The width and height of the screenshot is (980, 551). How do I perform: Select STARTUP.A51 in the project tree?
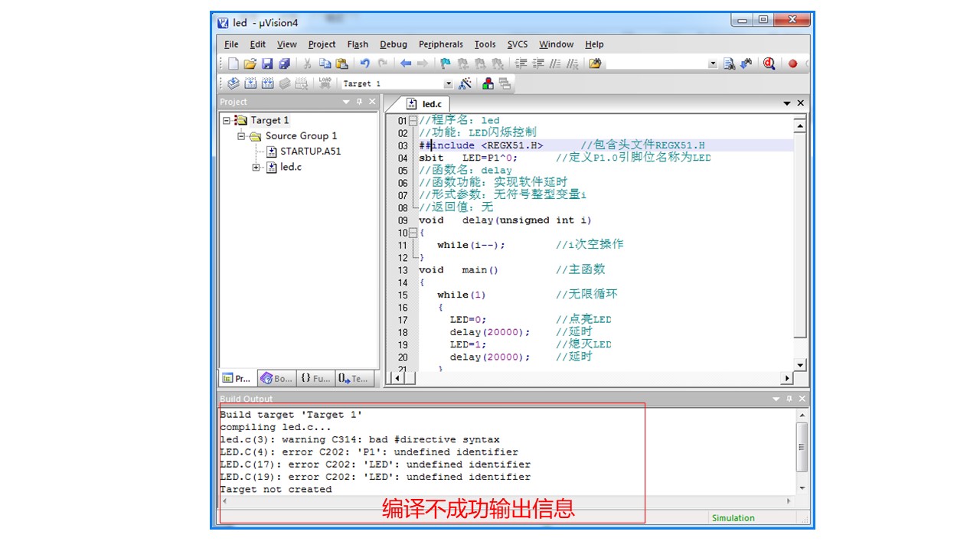[310, 152]
